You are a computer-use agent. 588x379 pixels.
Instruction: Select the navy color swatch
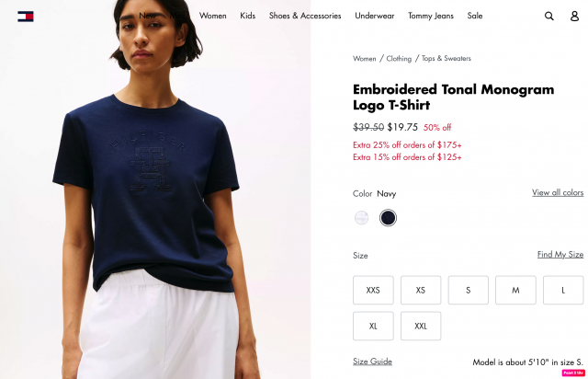click(x=388, y=217)
